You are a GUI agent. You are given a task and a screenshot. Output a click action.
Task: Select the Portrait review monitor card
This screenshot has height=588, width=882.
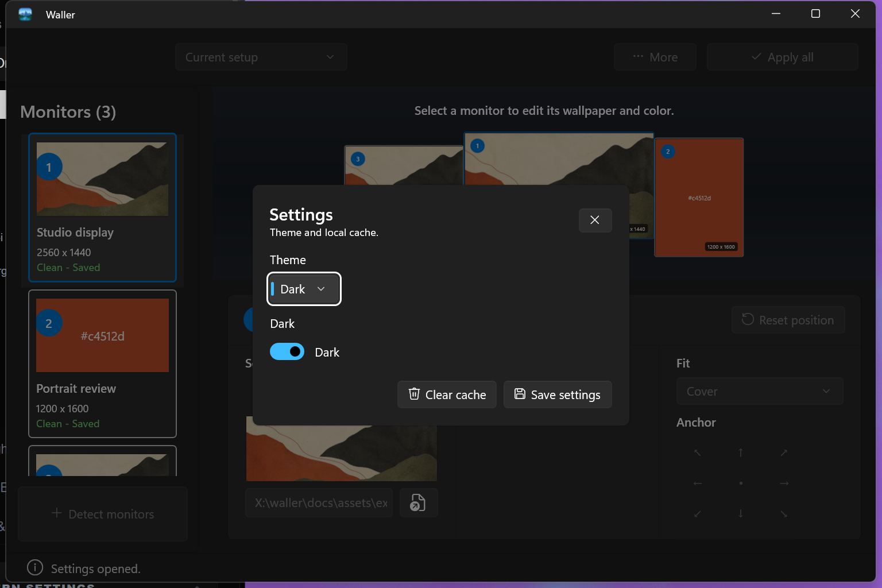[102, 364]
